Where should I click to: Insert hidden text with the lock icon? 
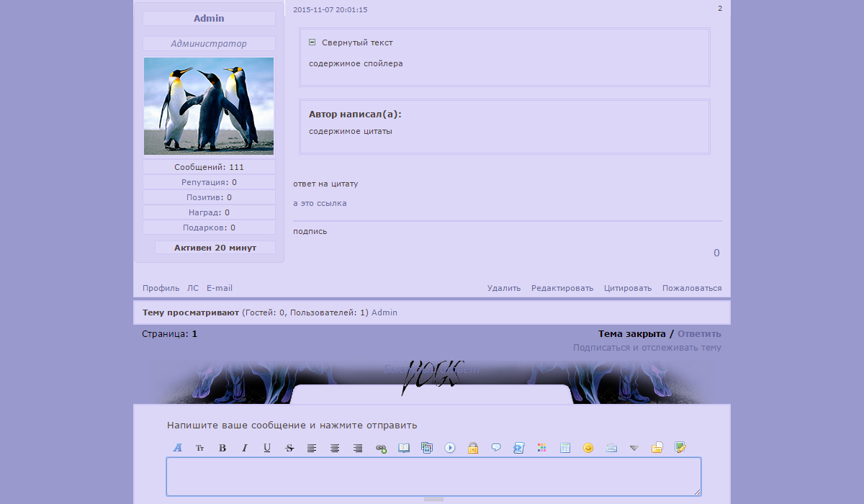[x=473, y=448]
